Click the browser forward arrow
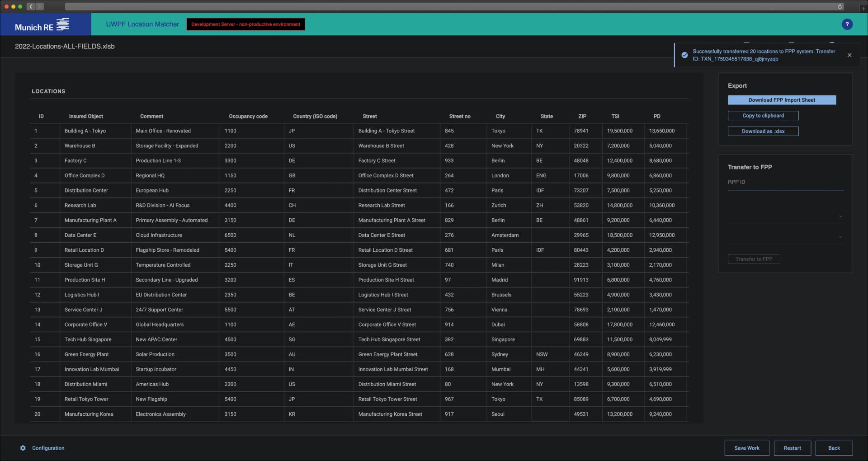868x461 pixels. [40, 6]
